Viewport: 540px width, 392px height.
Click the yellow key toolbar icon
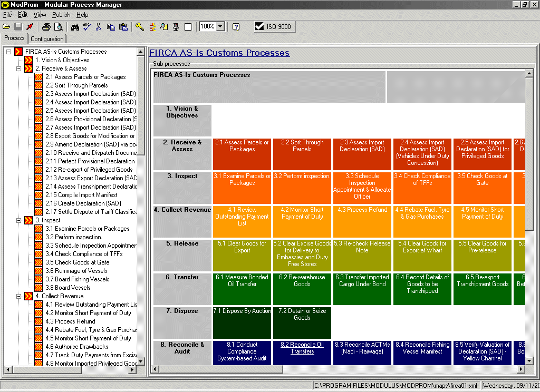[139, 27]
